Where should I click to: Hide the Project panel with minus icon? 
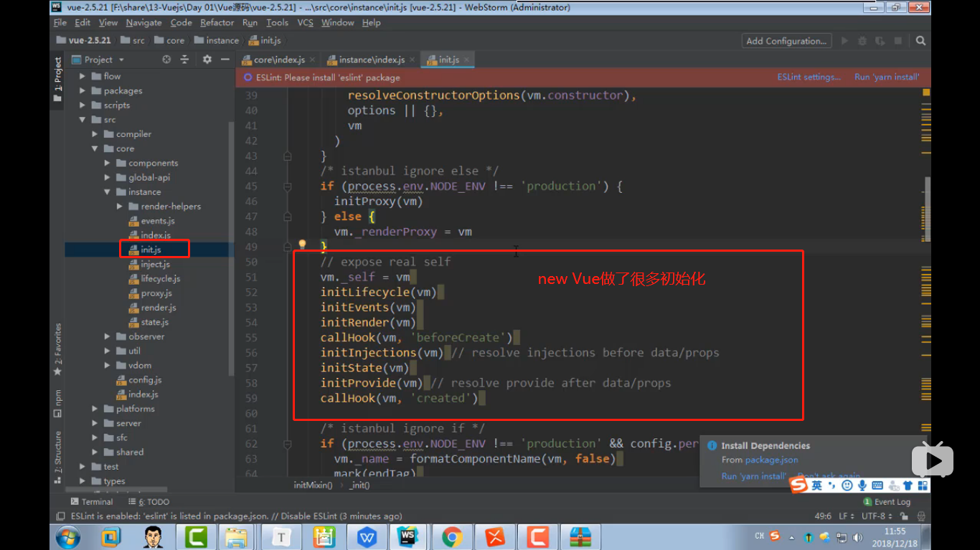pyautogui.click(x=225, y=60)
